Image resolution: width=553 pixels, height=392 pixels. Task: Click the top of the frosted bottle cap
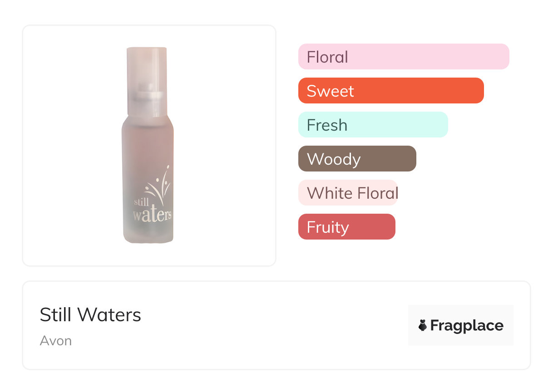pyautogui.click(x=147, y=50)
